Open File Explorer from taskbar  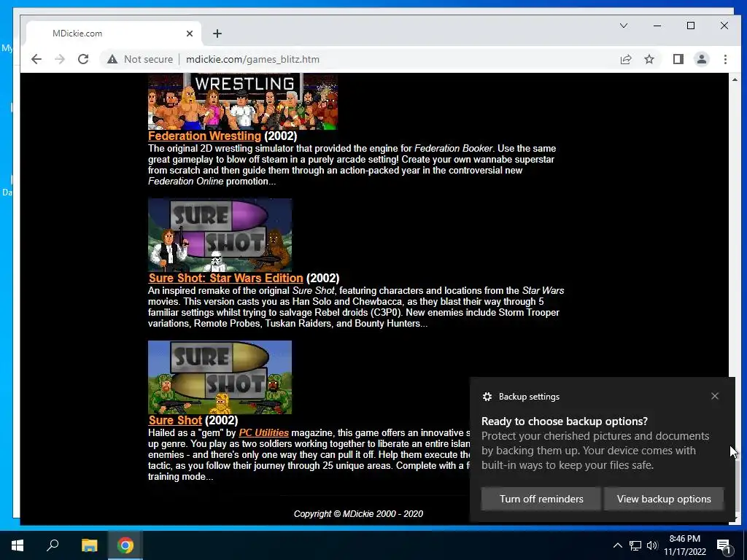89,545
